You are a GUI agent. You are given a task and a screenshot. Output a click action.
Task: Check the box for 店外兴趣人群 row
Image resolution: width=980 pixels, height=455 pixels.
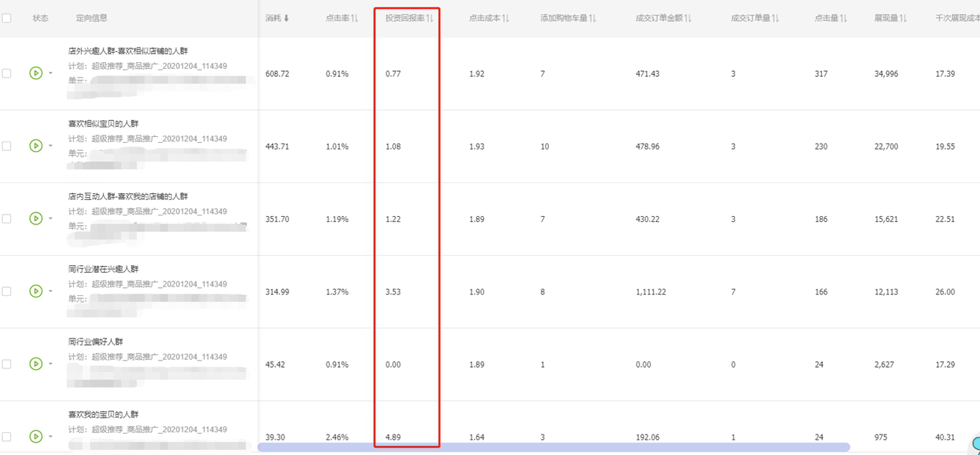click(7, 73)
